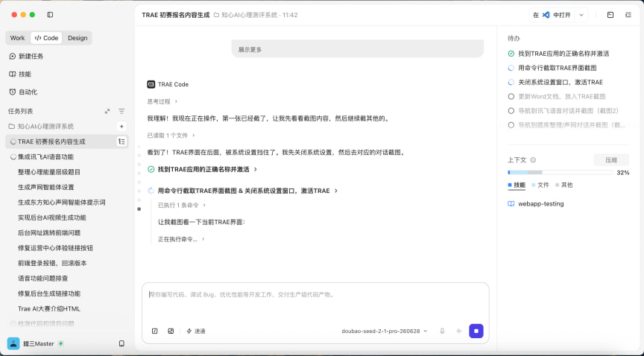Click the status circle of 用命令行截取TRAE界面截图 todo
Screen dimensions: 644x356
point(511,69)
